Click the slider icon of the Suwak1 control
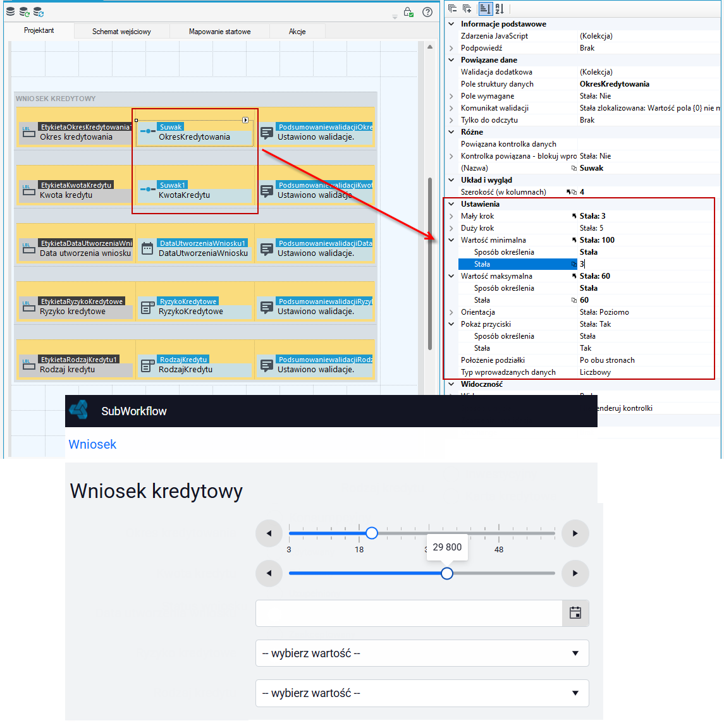 tap(148, 190)
